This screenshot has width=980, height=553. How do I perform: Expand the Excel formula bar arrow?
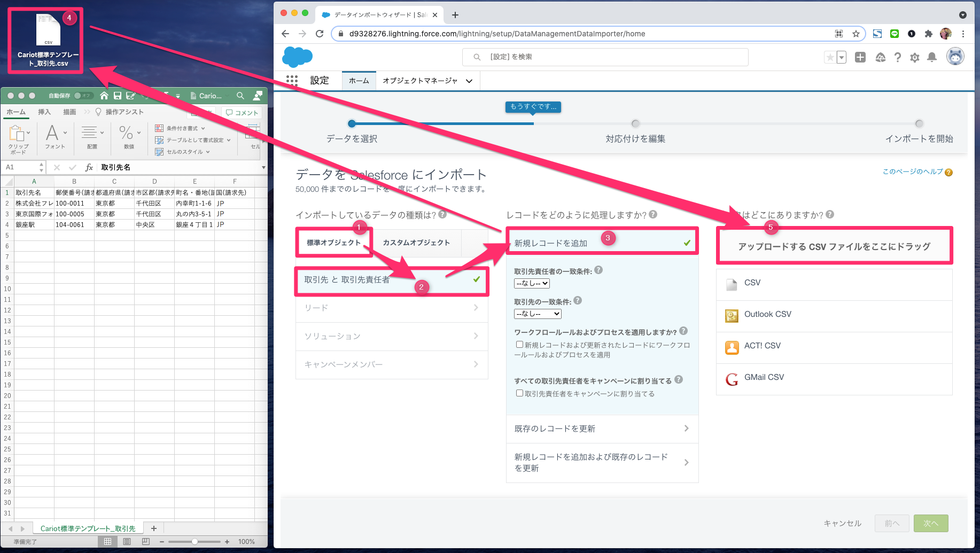click(x=263, y=167)
